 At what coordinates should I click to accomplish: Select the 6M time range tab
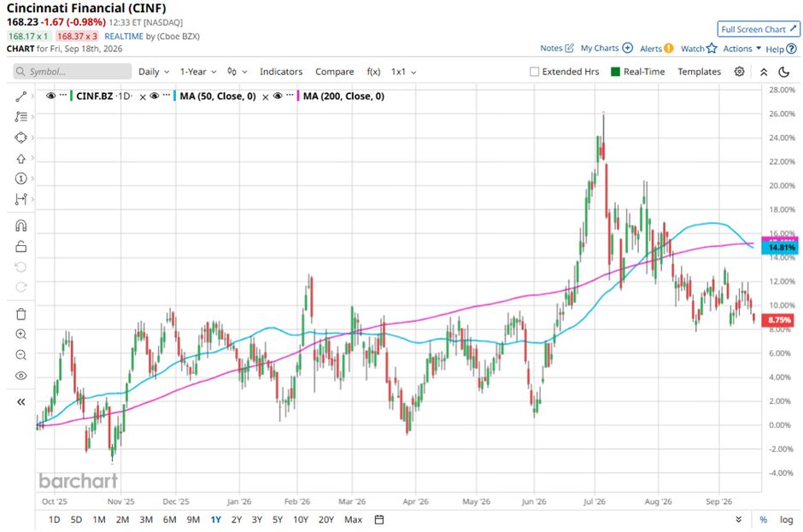pos(169,520)
